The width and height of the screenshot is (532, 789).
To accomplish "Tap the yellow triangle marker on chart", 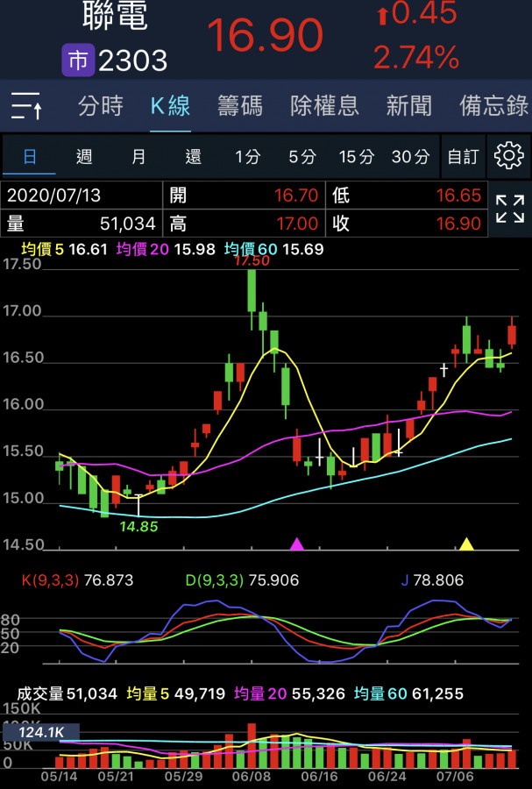I will [466, 544].
